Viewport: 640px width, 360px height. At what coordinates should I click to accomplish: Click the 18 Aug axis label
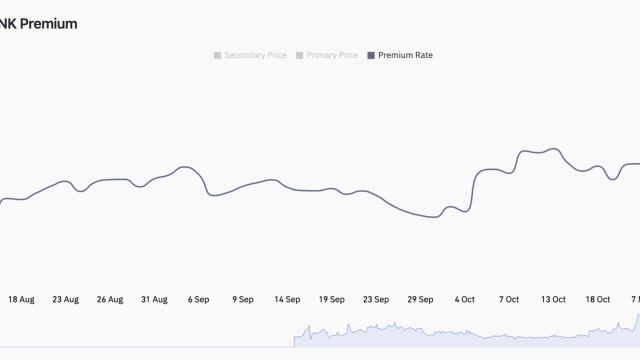tap(21, 300)
